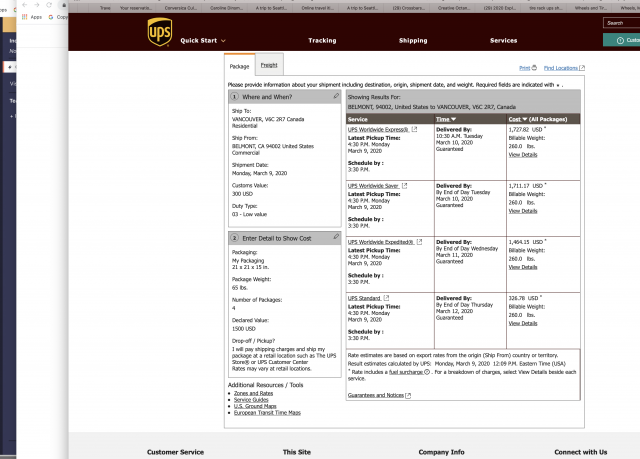
Task: Click external icon next to Worldwide Saver
Action: (x=404, y=186)
